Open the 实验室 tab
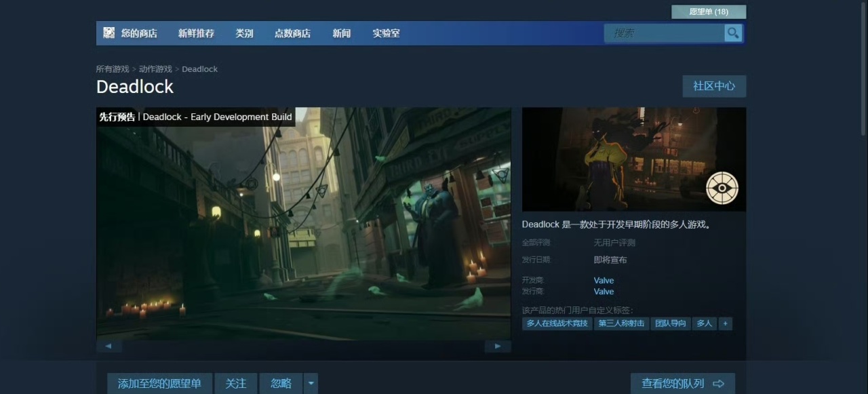 pyautogui.click(x=386, y=33)
